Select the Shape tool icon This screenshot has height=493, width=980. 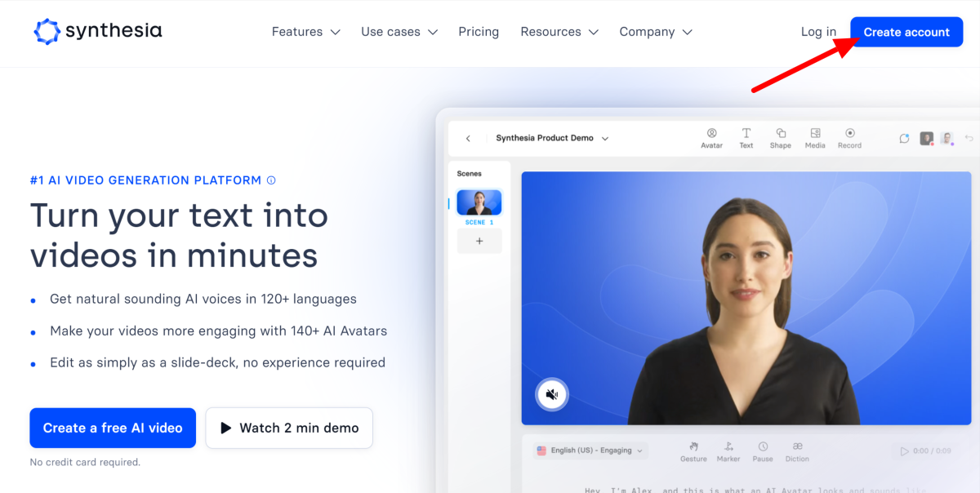click(780, 134)
